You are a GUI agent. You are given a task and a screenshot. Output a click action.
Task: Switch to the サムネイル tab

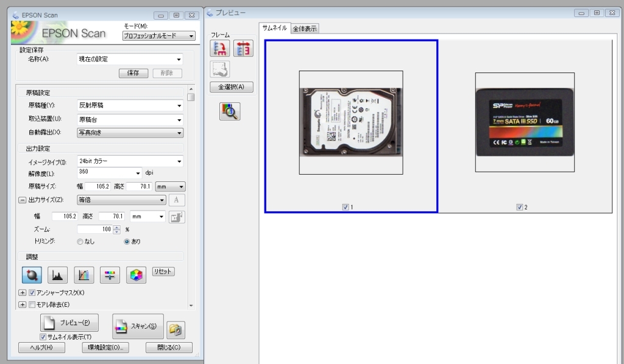(x=275, y=28)
